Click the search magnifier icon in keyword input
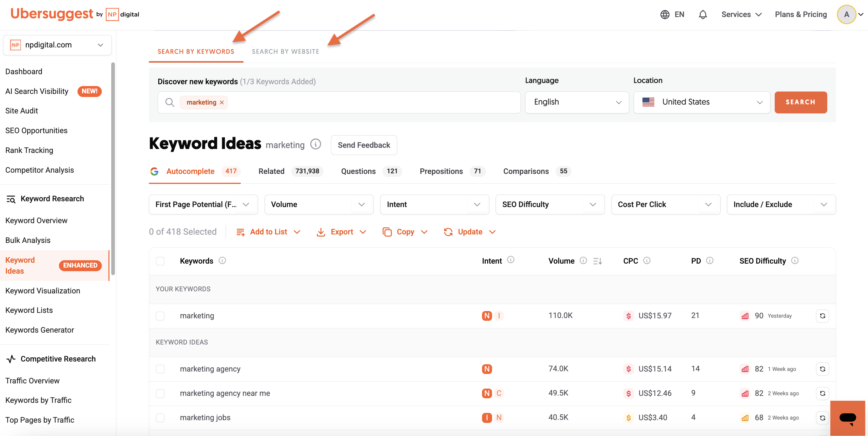Viewport: 868px width, 436px height. [x=170, y=102]
